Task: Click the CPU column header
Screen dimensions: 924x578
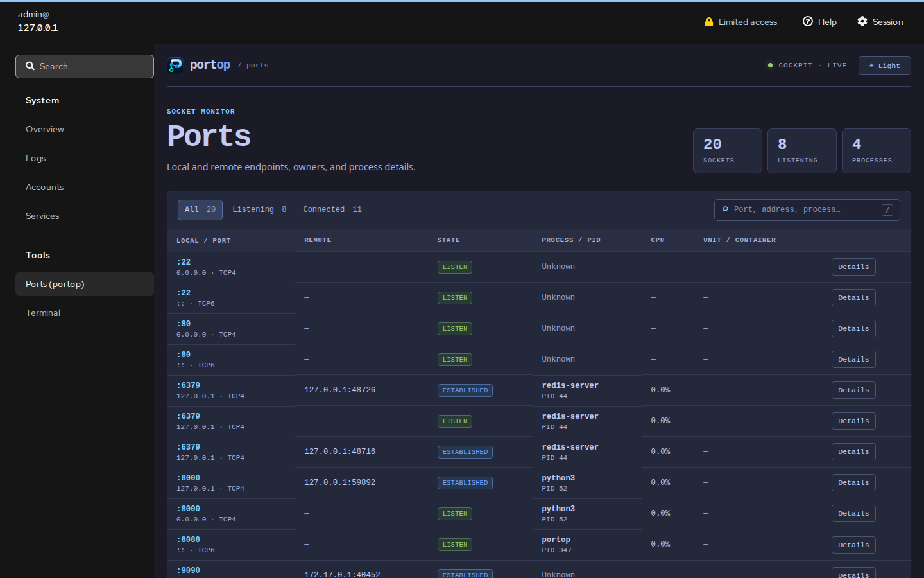Action: (658, 240)
